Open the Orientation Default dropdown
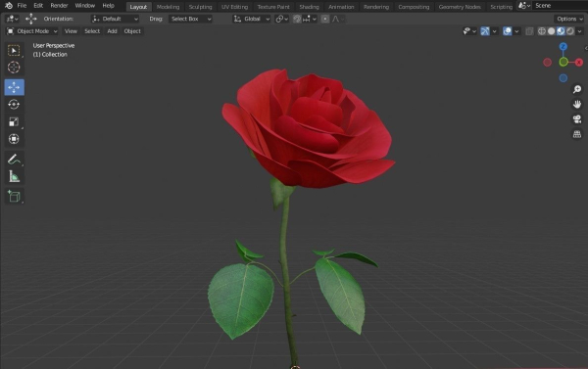Image resolution: width=588 pixels, height=369 pixels. [x=115, y=19]
